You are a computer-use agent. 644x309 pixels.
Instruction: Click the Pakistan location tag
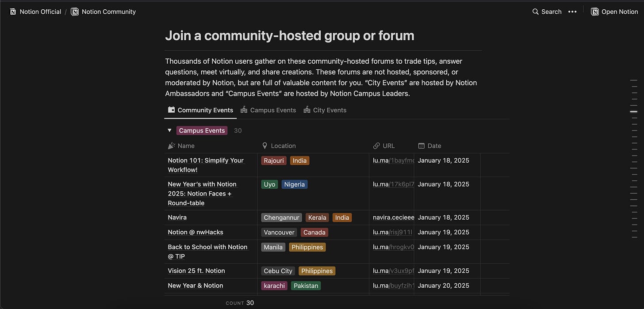[x=306, y=286]
